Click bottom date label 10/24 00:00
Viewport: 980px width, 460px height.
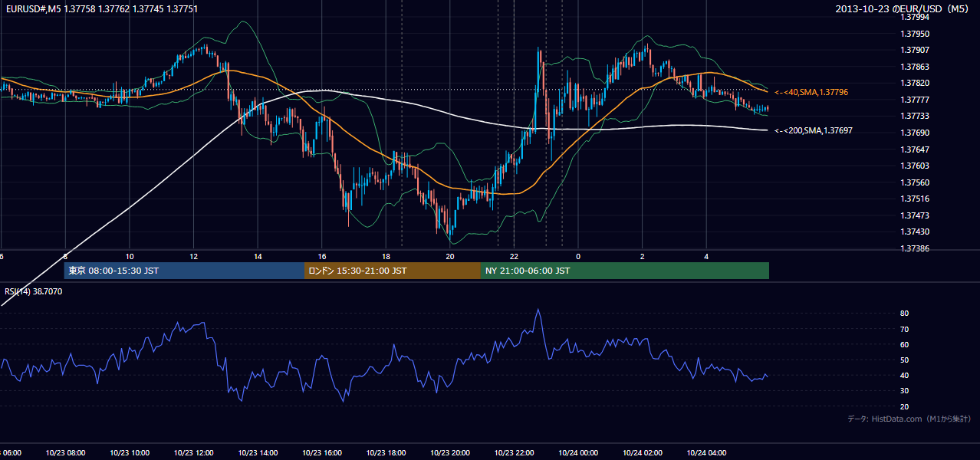578,453
